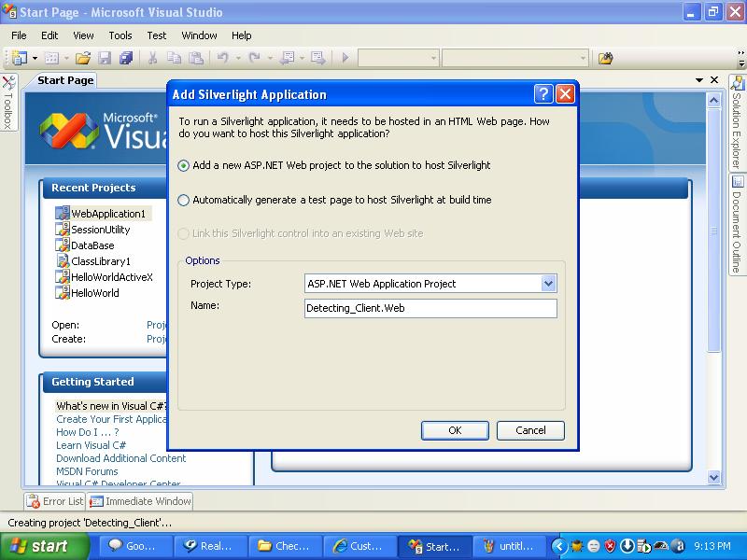Click the Copy toolbar icon
The height and width of the screenshot is (560, 747).
(174, 58)
